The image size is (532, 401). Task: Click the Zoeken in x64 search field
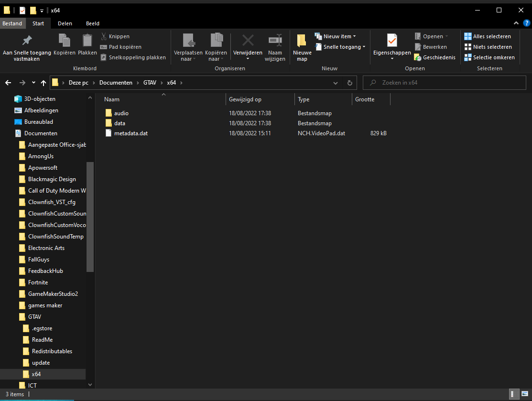coord(445,83)
